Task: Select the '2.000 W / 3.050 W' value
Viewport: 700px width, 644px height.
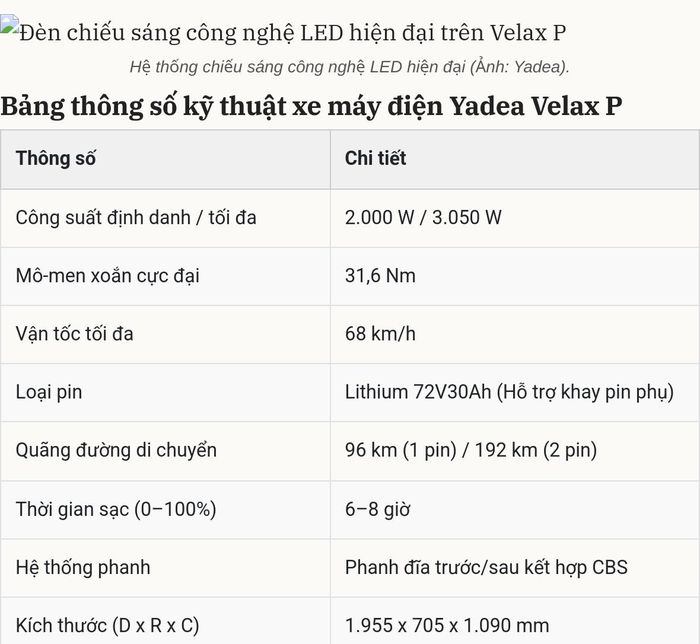Action: click(x=423, y=218)
